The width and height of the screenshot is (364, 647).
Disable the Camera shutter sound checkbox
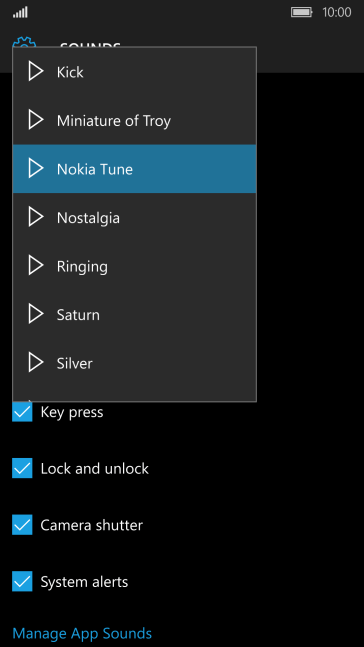[x=22, y=525]
